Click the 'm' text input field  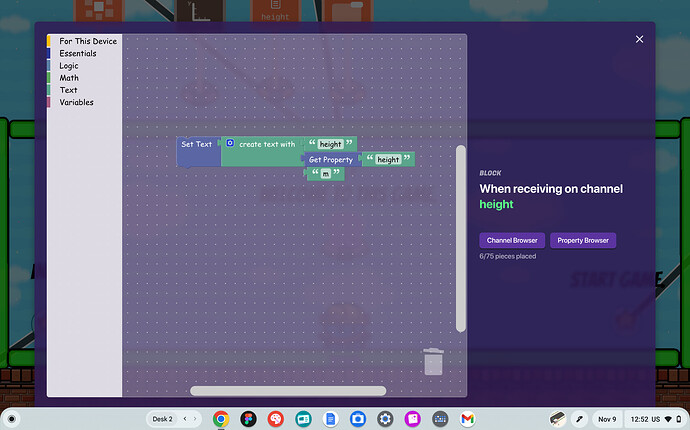[x=325, y=174]
